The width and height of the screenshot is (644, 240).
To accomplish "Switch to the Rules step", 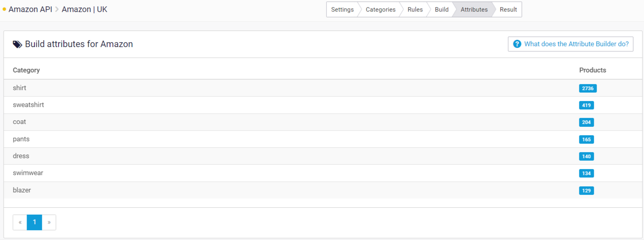I will [x=415, y=10].
